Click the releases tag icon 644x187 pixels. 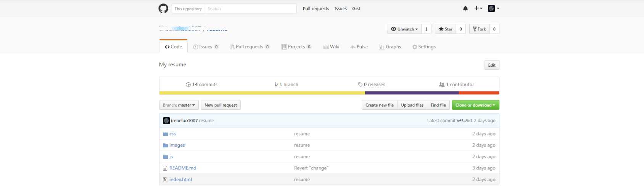pyautogui.click(x=360, y=85)
